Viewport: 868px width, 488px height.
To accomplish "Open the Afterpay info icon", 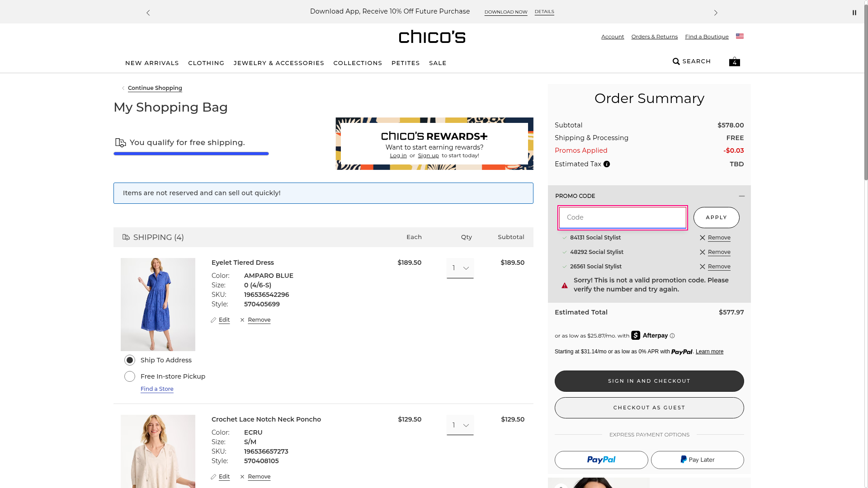I will pos(672,336).
